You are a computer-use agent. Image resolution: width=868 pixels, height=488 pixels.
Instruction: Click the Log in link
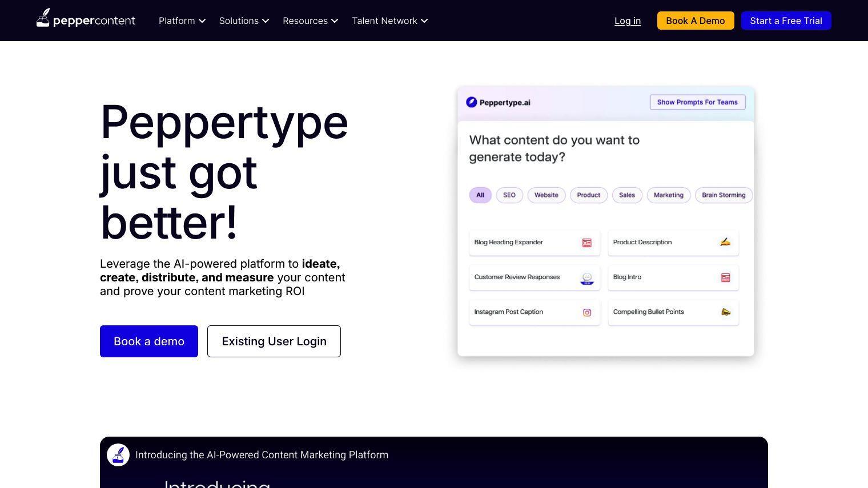click(x=628, y=21)
